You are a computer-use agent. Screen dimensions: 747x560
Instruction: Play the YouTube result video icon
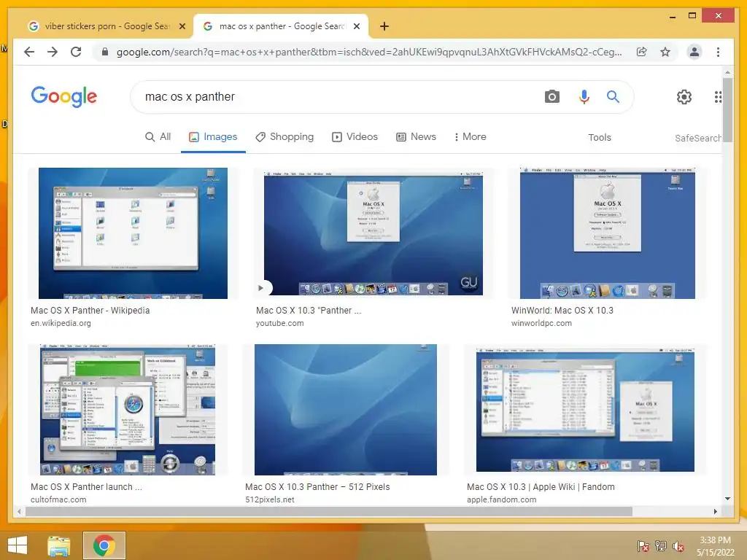tap(260, 288)
